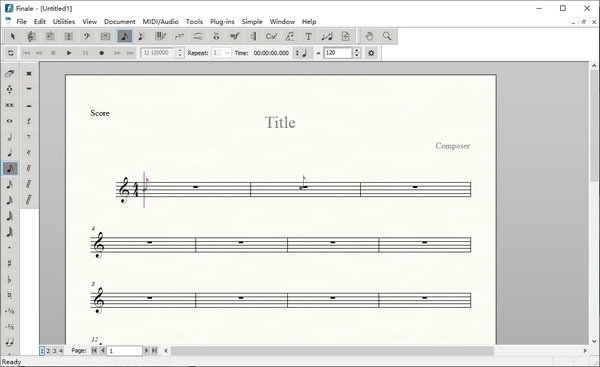Toggle the sharp accidental
This screenshot has width=600, height=367.
[x=10, y=263]
